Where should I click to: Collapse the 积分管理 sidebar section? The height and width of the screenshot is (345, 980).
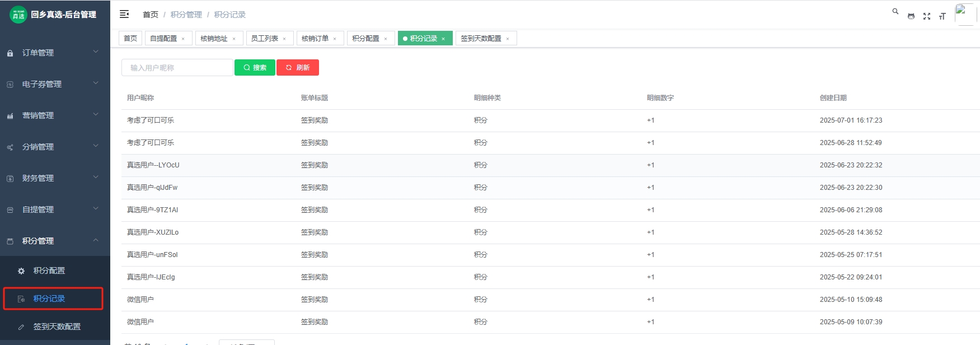coord(55,241)
